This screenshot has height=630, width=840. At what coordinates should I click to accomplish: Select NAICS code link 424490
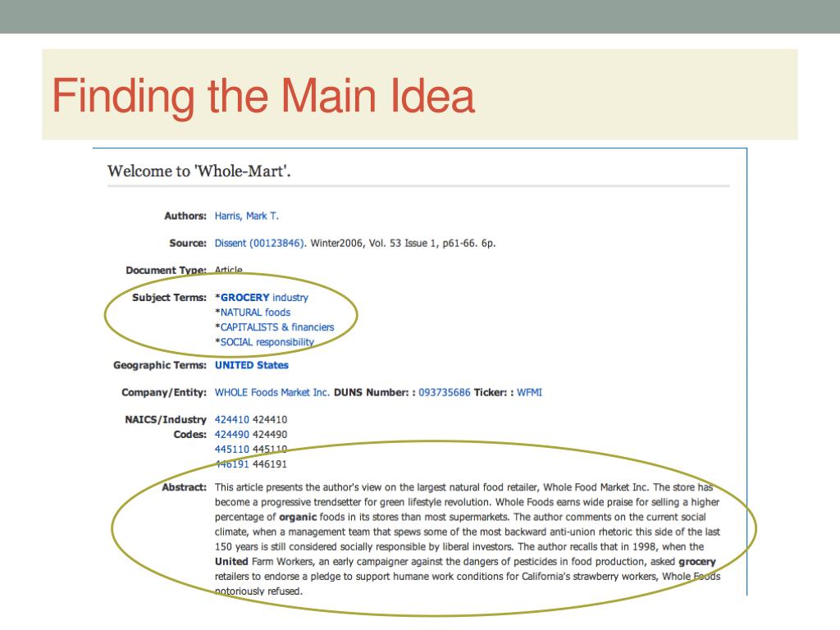click(232, 435)
